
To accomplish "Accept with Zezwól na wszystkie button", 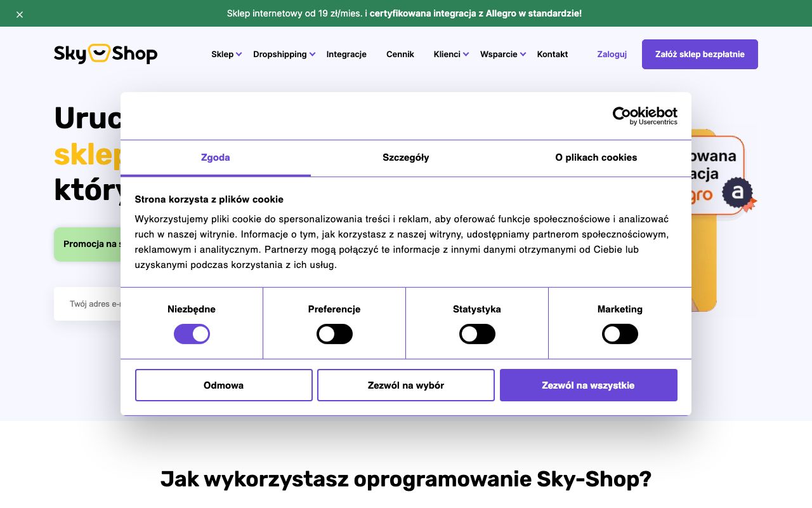I will tap(589, 385).
